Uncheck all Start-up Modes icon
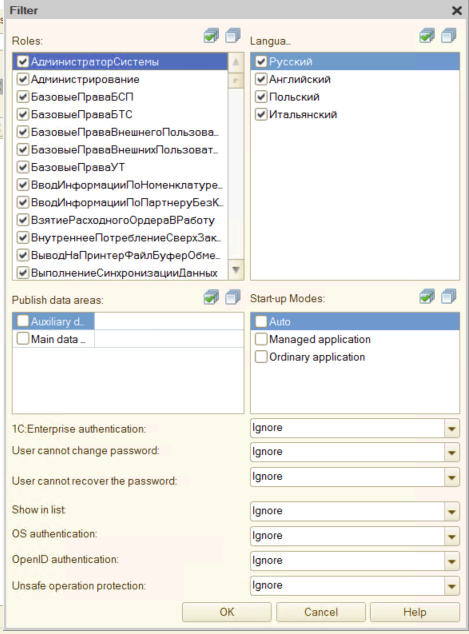The height and width of the screenshot is (634, 469). (x=448, y=297)
